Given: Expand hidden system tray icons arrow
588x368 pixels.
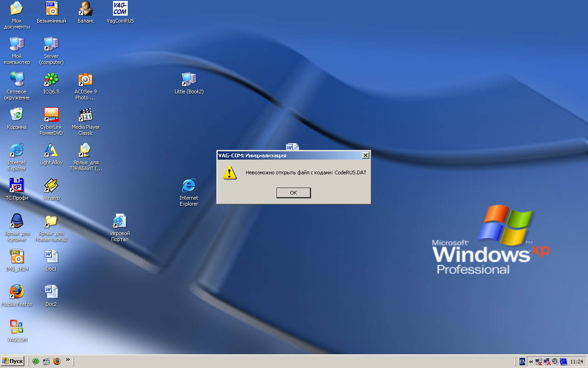Looking at the screenshot, I should 531,362.
